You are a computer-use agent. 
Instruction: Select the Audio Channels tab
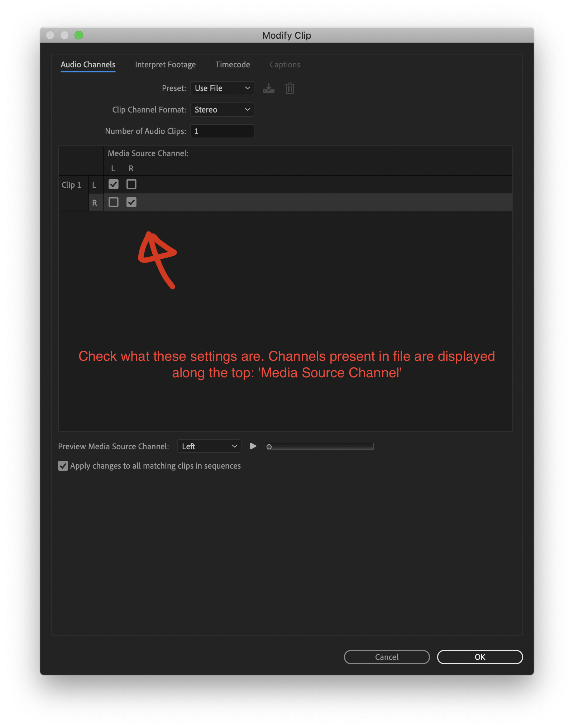click(88, 64)
